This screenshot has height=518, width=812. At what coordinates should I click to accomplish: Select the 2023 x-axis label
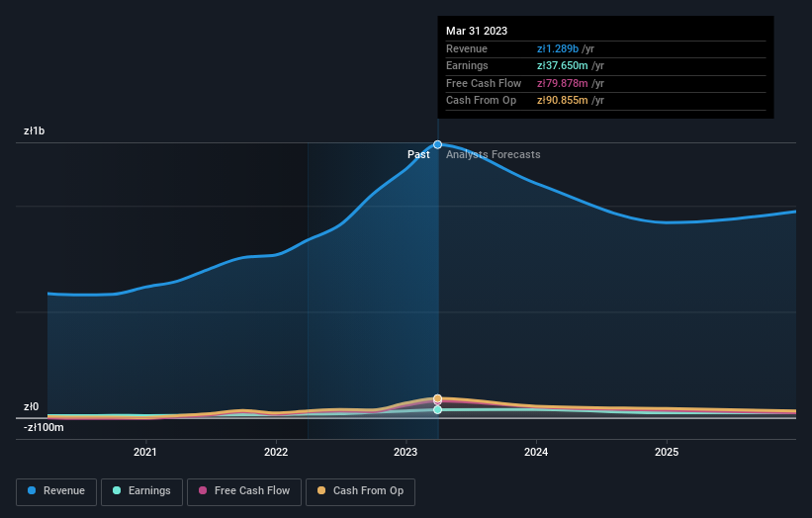406,452
